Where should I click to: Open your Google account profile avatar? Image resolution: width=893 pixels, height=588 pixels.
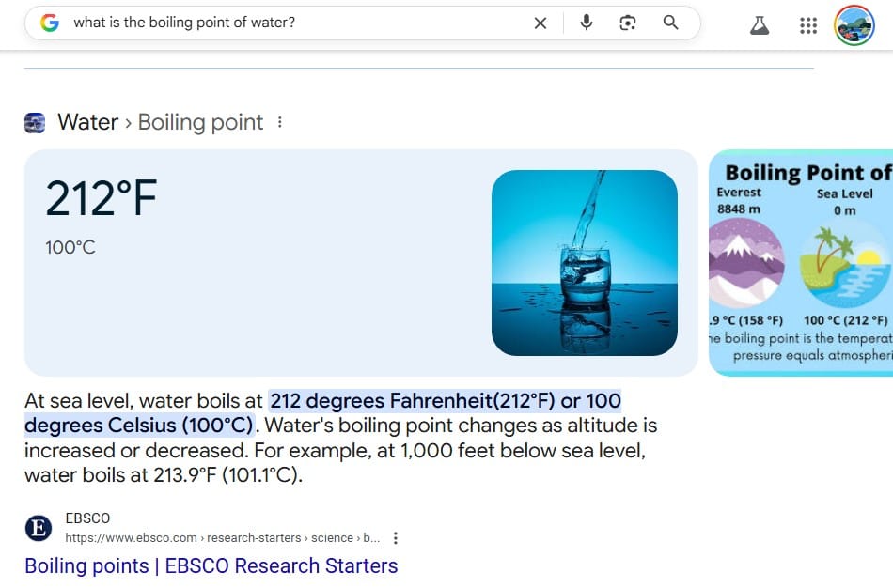coord(854,25)
